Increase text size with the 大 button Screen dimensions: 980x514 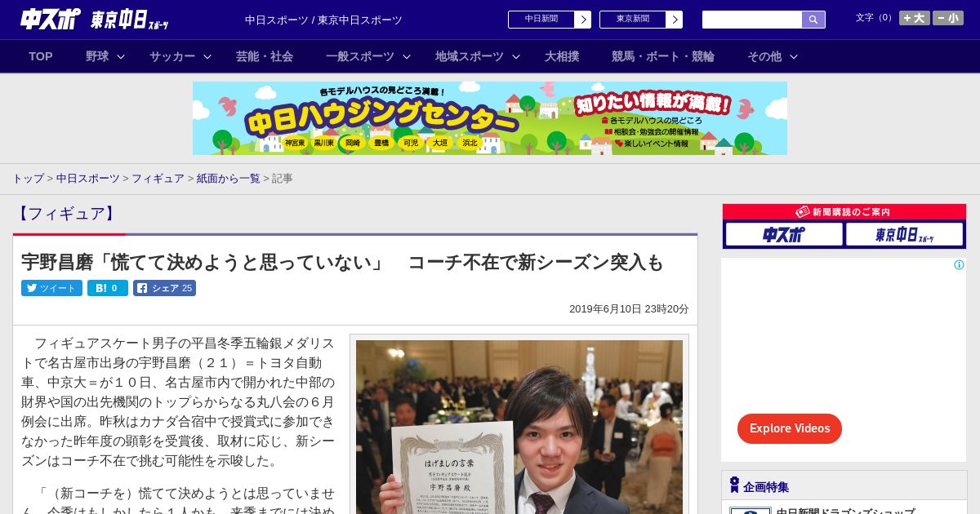click(914, 18)
